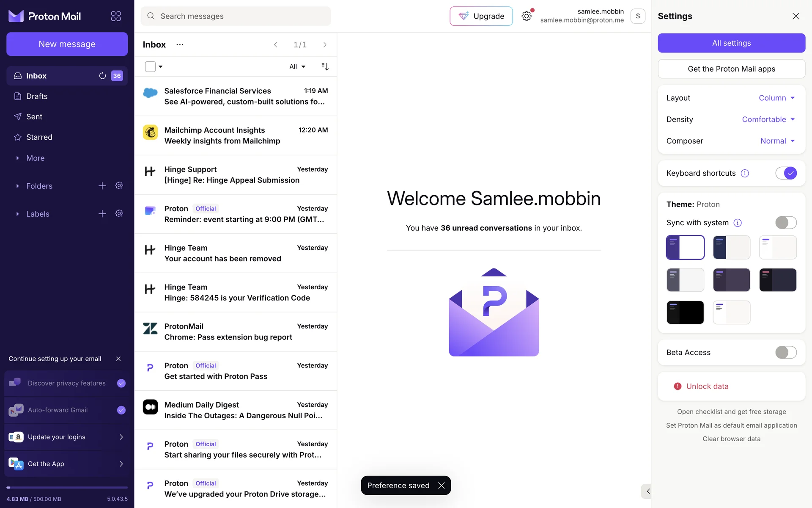
Task: Turn on Beta Access toggle
Action: coord(786,352)
